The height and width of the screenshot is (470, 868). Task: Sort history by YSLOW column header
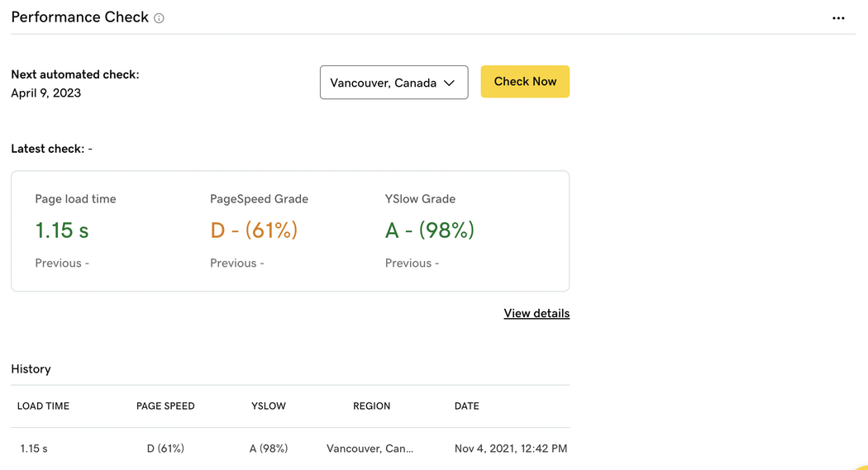269,406
